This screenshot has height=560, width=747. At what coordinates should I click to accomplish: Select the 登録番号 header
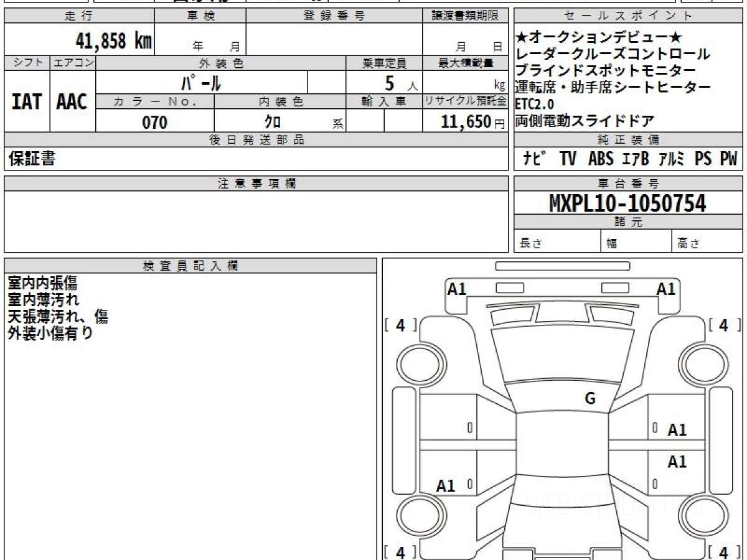click(334, 16)
